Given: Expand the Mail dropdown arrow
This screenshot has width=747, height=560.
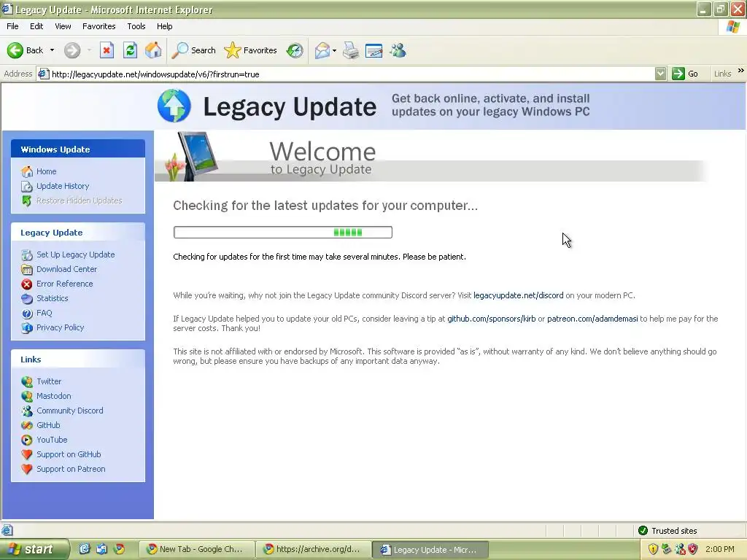Looking at the screenshot, I should (334, 50).
